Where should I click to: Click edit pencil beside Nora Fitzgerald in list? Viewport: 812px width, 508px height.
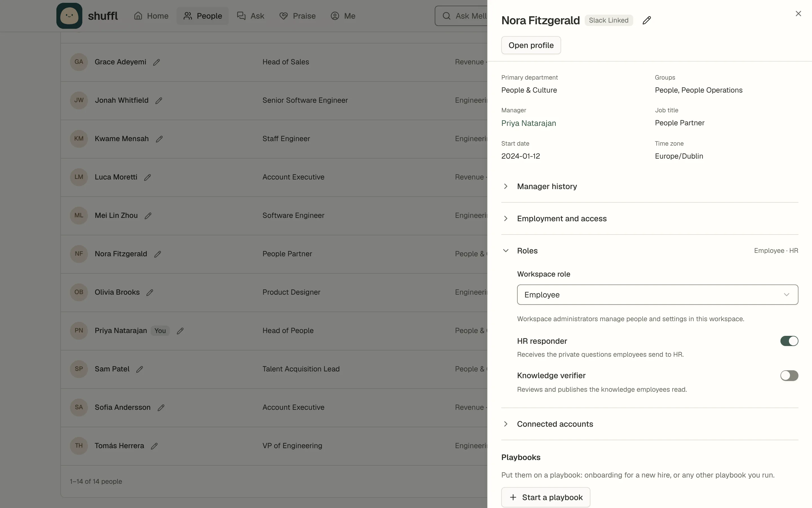[157, 254]
